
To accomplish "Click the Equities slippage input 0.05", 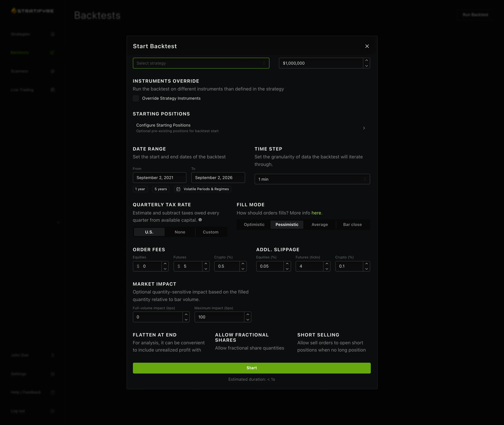I will 270,266.
